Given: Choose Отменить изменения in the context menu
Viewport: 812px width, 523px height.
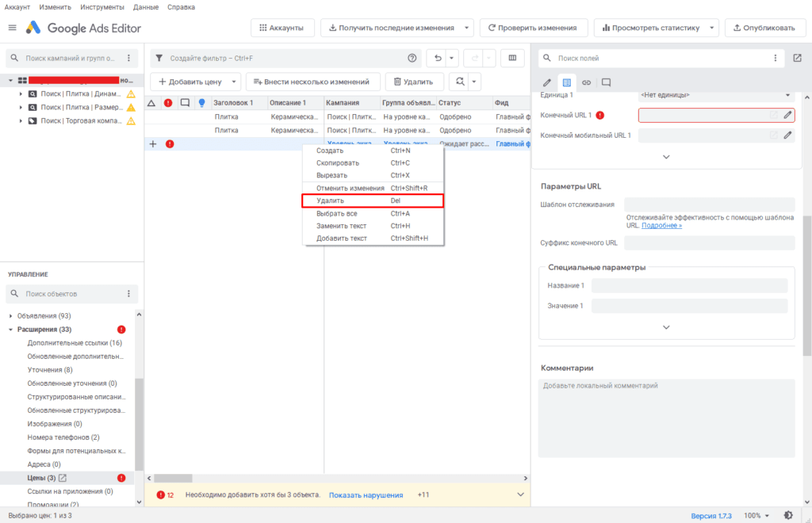Looking at the screenshot, I should (x=373, y=189).
